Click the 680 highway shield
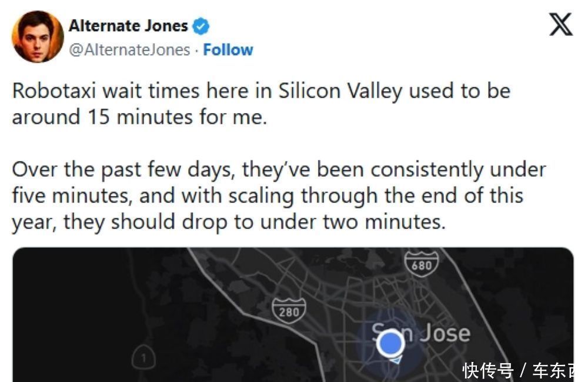The height and width of the screenshot is (382, 588). [421, 264]
